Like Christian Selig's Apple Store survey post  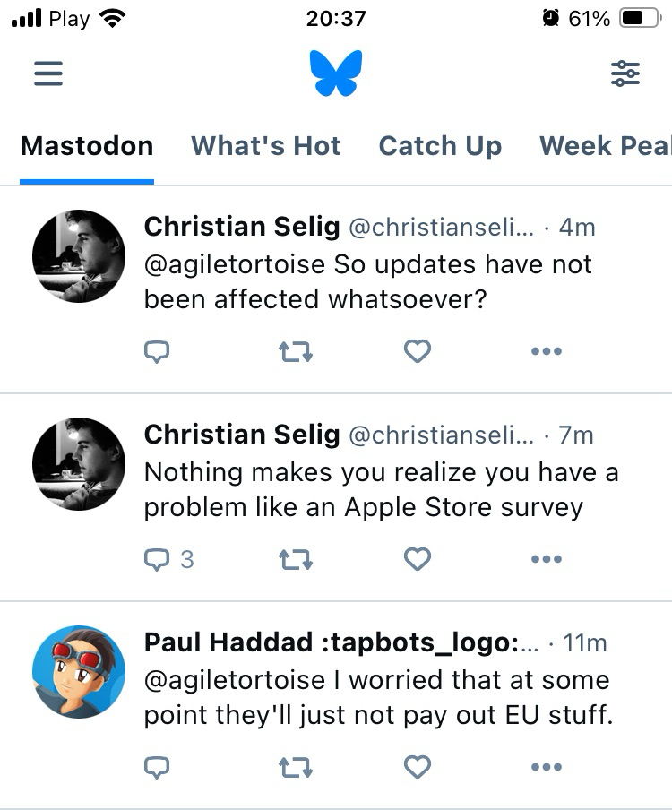click(x=418, y=560)
